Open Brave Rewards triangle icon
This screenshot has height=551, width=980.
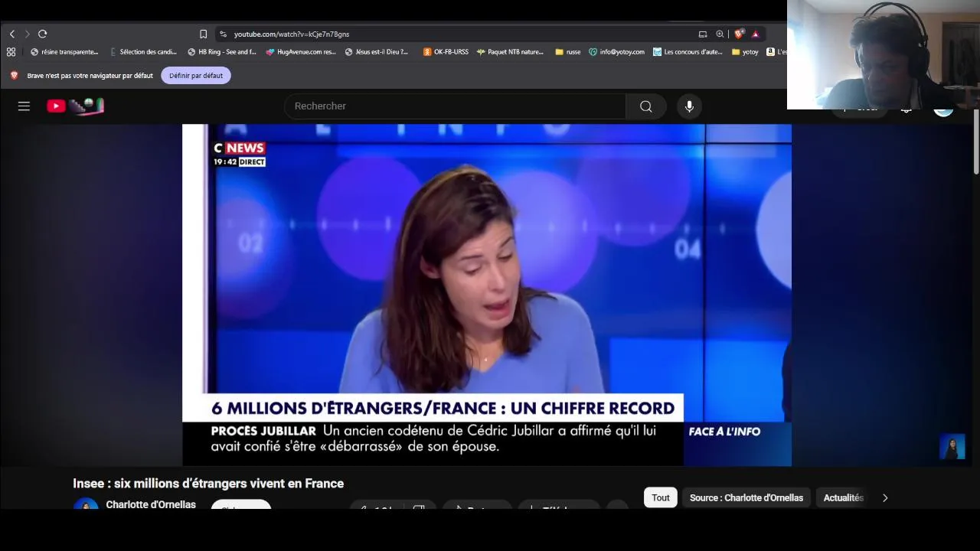[x=755, y=34]
